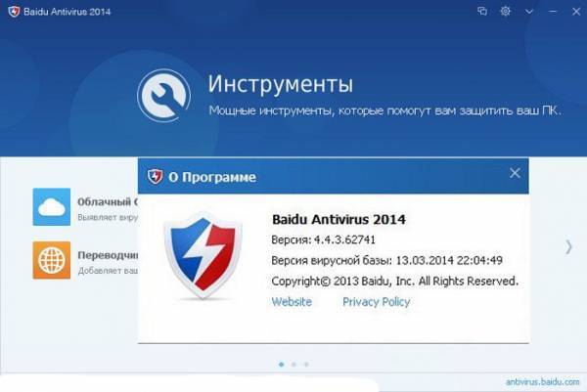This screenshot has height=392, width=587.
Task: Go to next tools page with right chevron
Action: point(568,247)
